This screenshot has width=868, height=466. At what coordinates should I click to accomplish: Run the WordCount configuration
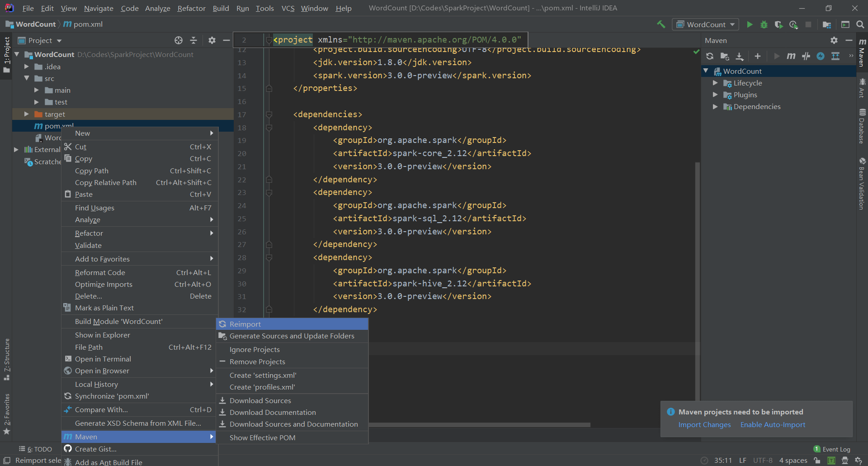pyautogui.click(x=750, y=24)
